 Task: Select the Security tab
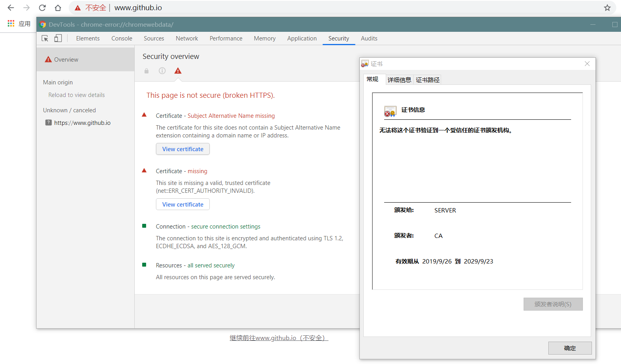tap(339, 38)
